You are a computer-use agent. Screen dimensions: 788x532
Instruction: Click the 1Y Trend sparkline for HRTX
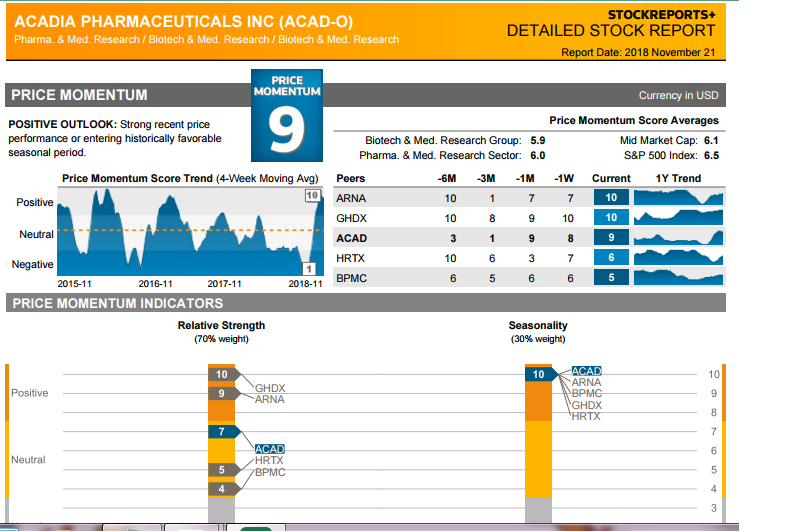click(x=678, y=257)
